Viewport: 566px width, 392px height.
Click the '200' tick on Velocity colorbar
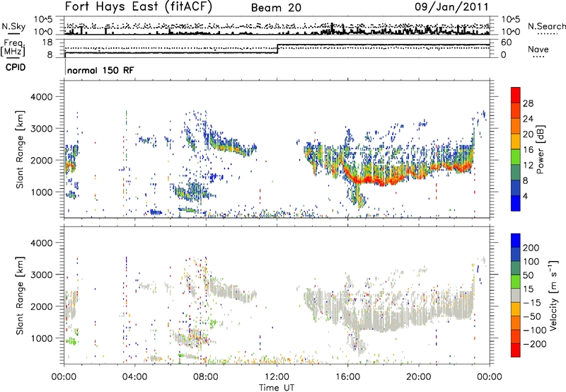[x=531, y=248]
